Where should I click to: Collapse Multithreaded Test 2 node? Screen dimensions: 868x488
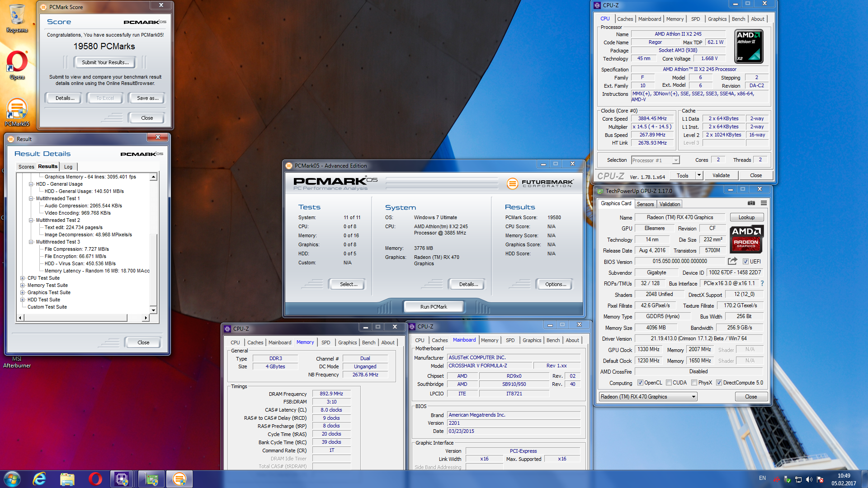[31, 220]
